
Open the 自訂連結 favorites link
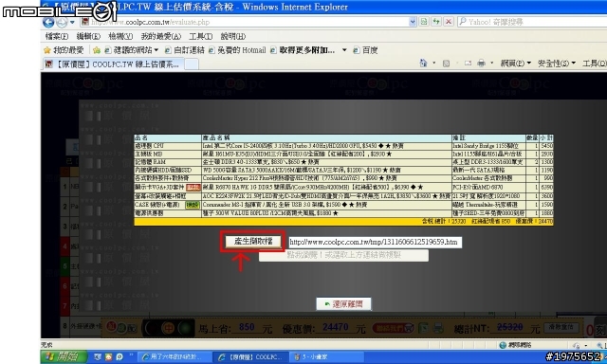tap(184, 50)
